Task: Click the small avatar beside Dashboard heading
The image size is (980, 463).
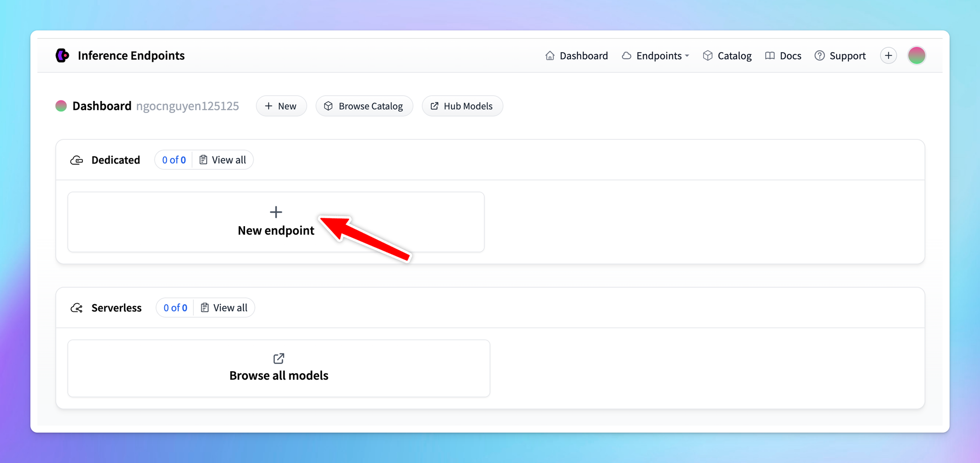Action: click(x=61, y=106)
